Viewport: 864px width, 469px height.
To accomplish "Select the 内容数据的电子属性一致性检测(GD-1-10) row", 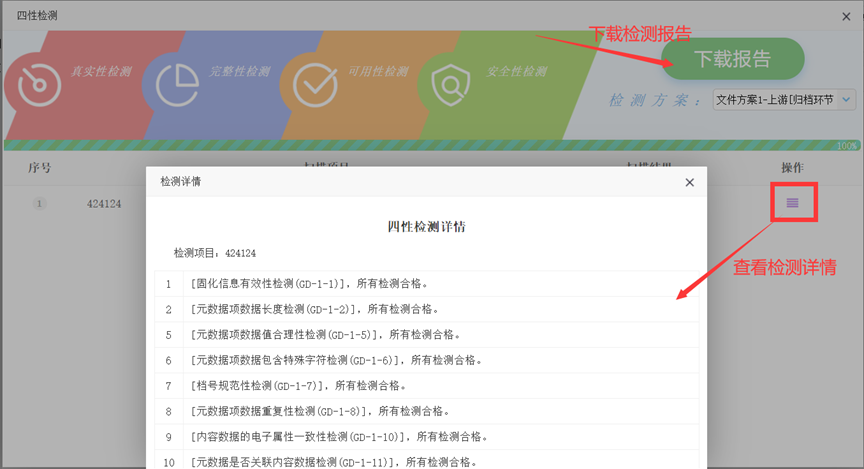I will pos(427,436).
